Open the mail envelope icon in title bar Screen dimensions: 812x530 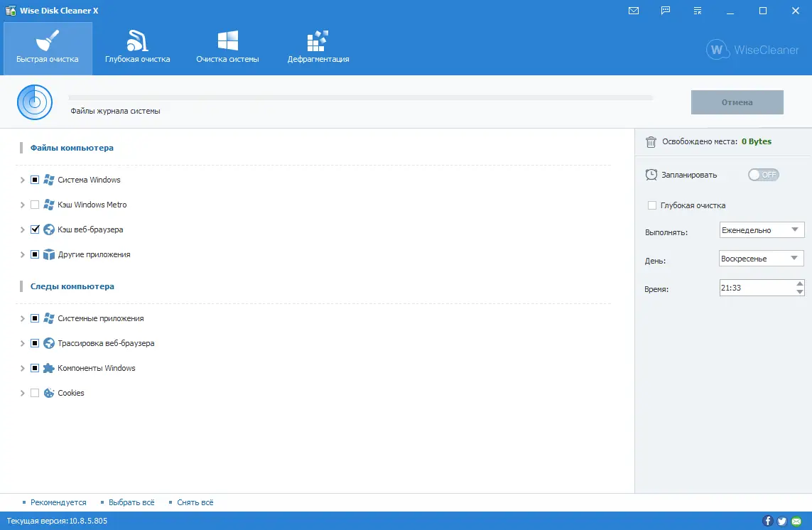tap(634, 11)
